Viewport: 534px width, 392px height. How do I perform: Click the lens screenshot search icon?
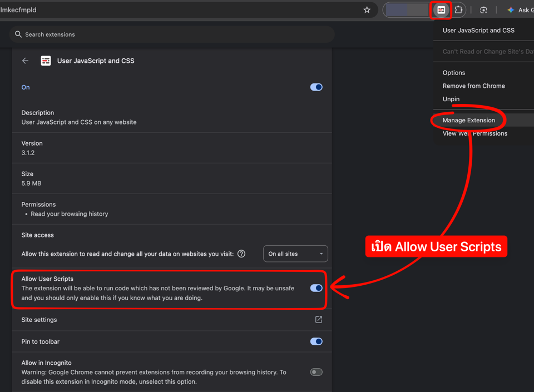[483, 10]
